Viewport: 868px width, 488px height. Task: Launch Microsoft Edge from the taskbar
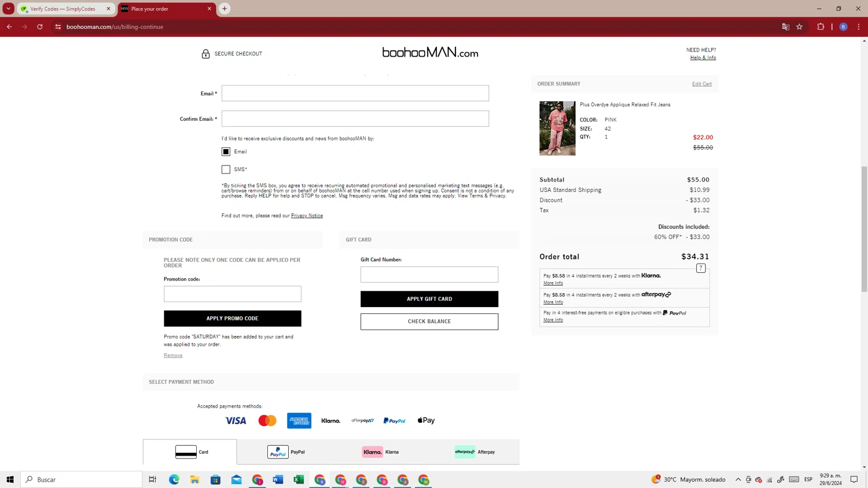pos(174,479)
